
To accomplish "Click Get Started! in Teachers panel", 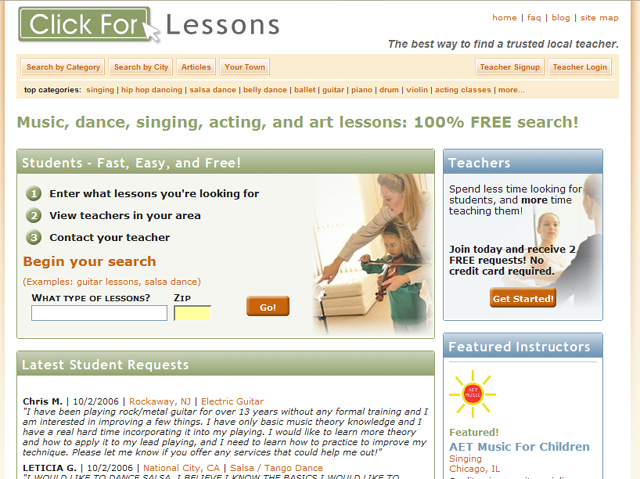I will (523, 298).
